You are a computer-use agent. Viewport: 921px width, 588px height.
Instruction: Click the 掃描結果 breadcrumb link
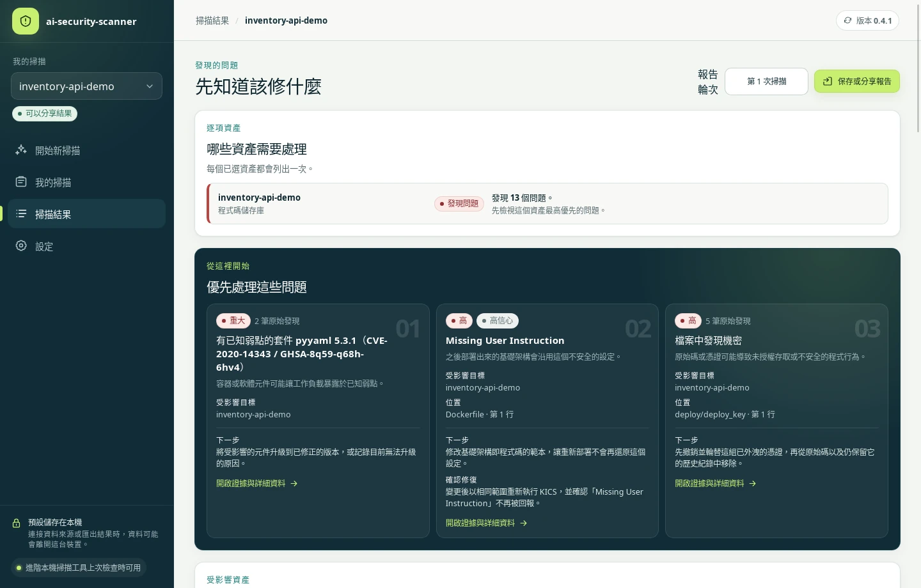[x=212, y=20]
